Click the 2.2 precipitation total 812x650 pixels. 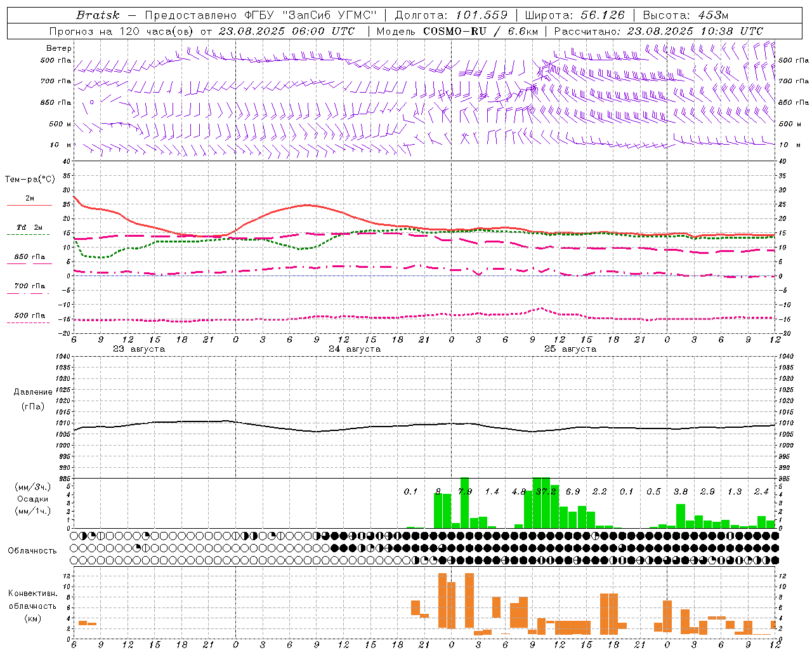(x=599, y=492)
